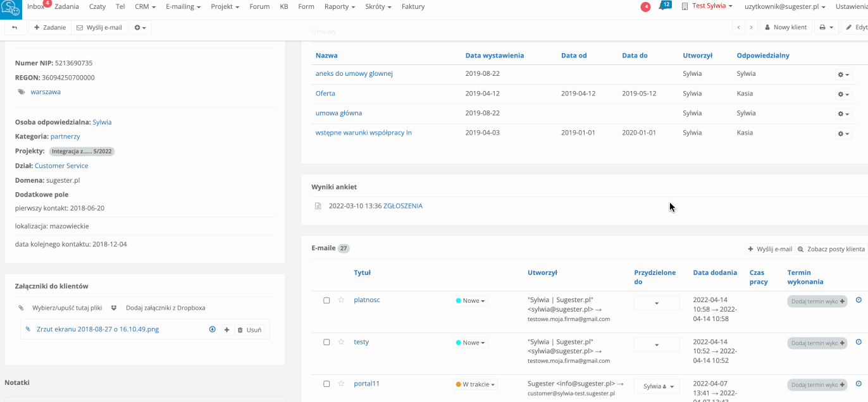
Task: Open the Raporty menu
Action: click(340, 7)
